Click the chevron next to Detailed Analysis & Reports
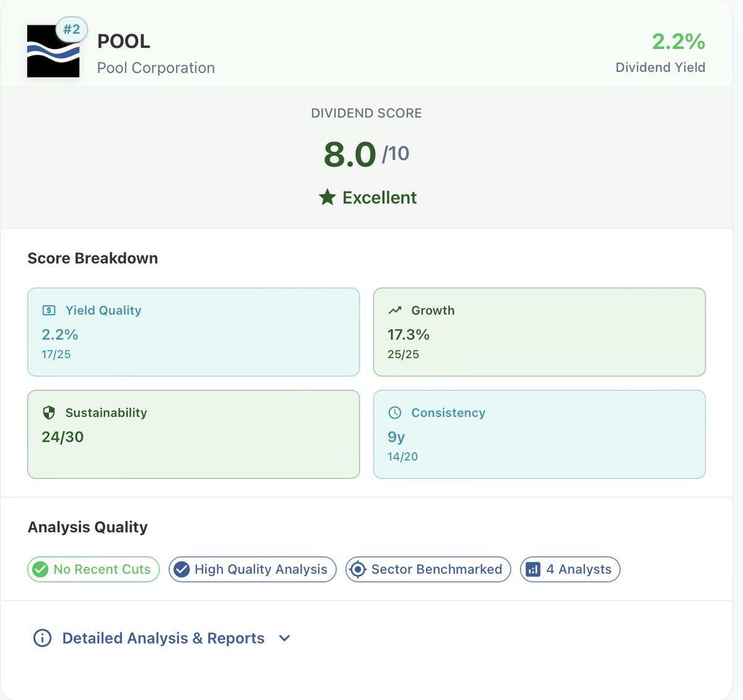Viewport: 743px width, 700px height. pos(284,638)
